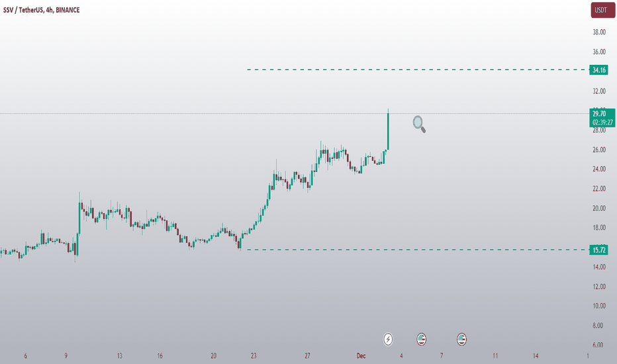This screenshot has width=617, height=364.
Task: Open the lightning bolt event icon
Action: (388, 339)
